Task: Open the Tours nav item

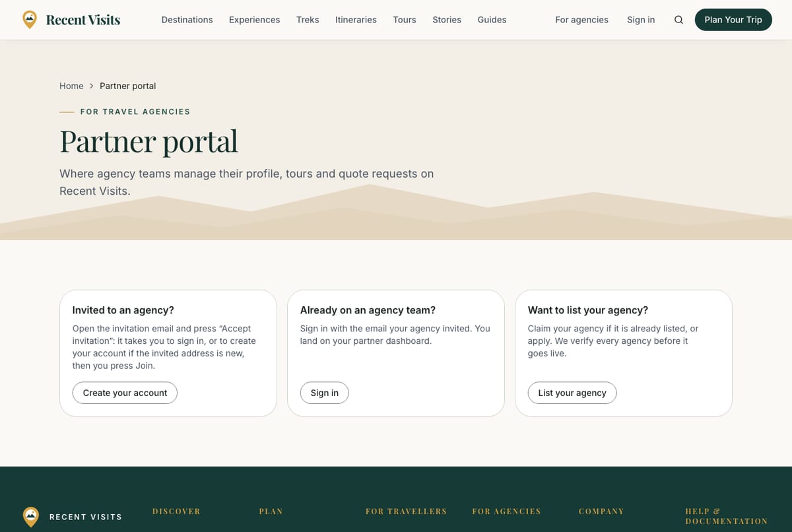Action: (405, 20)
